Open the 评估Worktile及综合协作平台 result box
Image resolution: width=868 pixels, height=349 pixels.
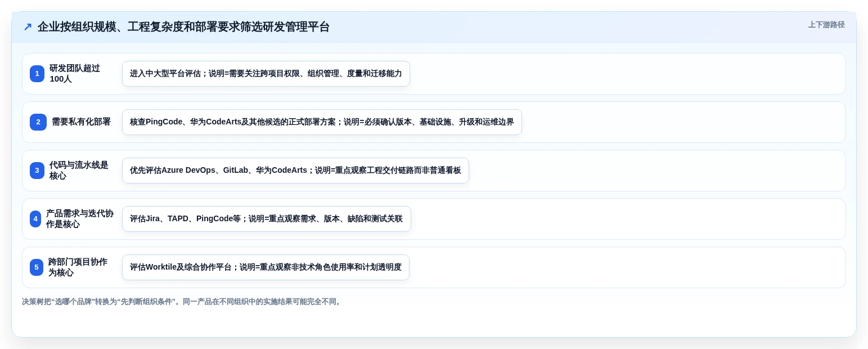click(266, 267)
